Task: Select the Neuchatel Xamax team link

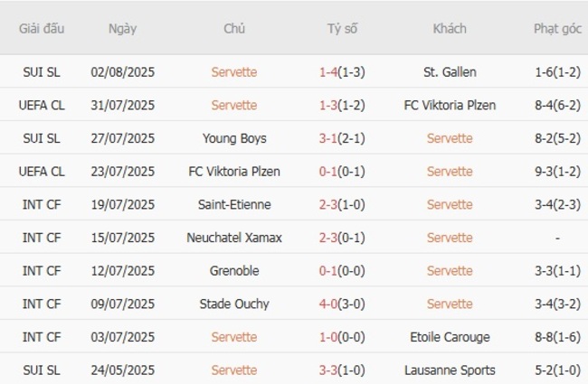Action: (233, 238)
